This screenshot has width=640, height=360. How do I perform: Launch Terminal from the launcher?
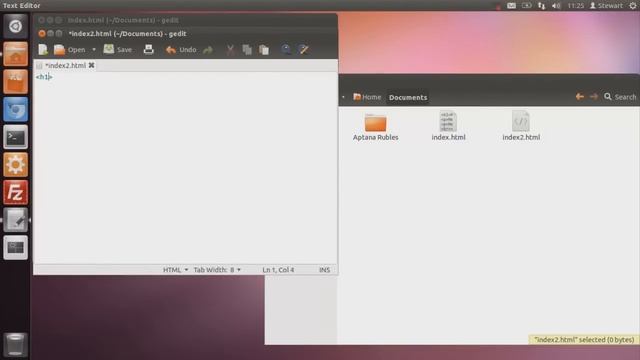pos(16,137)
